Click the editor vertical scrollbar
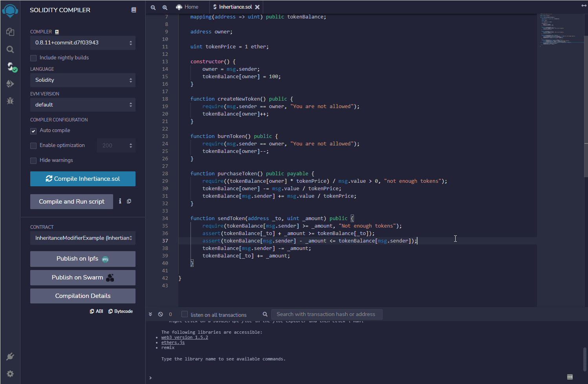588x384 pixels. [586, 106]
